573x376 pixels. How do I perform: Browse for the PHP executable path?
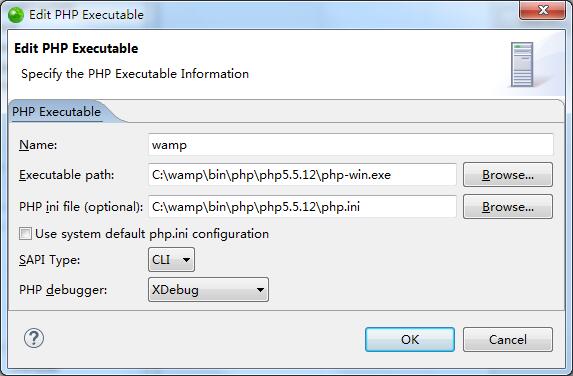(508, 175)
